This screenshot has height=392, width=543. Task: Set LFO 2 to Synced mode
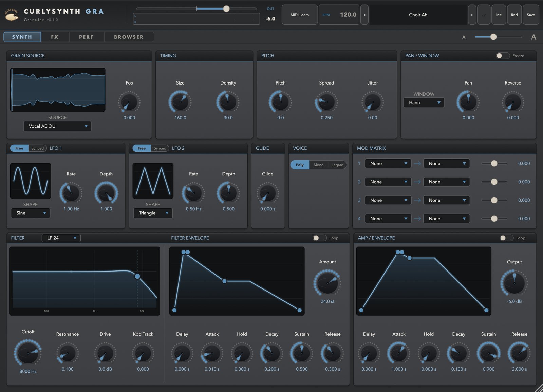[160, 148]
